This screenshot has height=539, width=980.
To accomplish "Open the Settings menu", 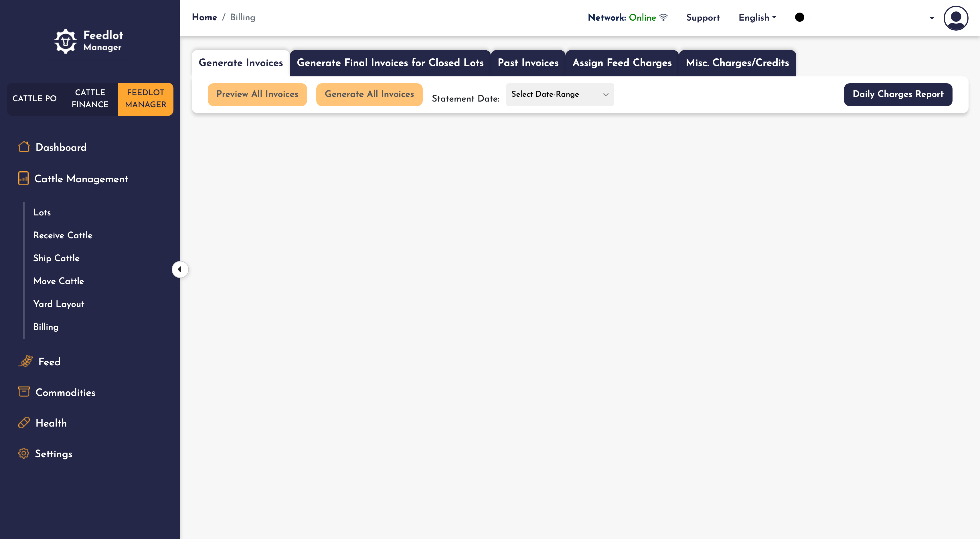I will tap(53, 454).
